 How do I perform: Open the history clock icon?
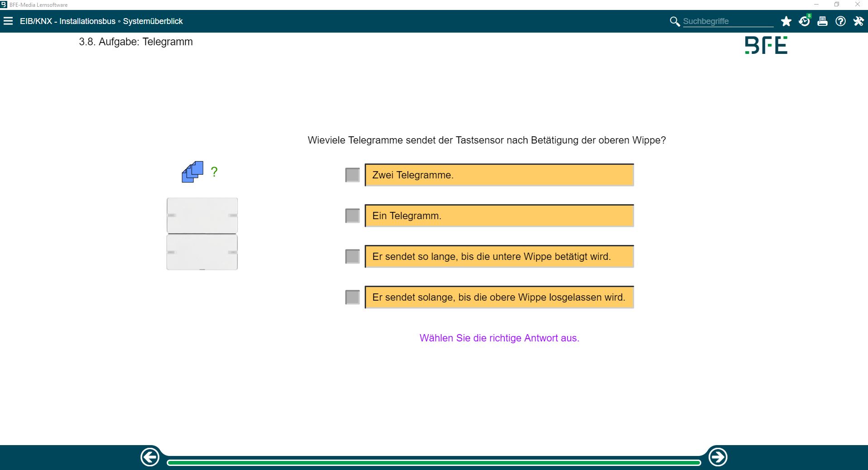[804, 21]
